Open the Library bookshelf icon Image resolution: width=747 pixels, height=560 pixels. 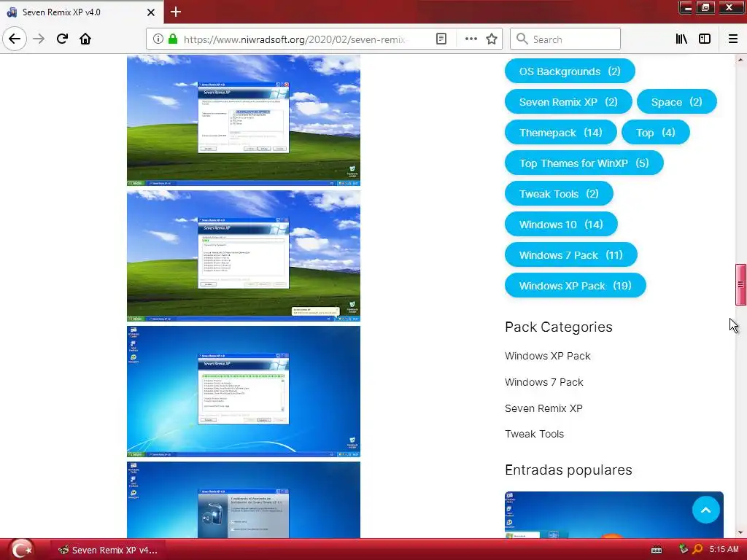pyautogui.click(x=681, y=39)
